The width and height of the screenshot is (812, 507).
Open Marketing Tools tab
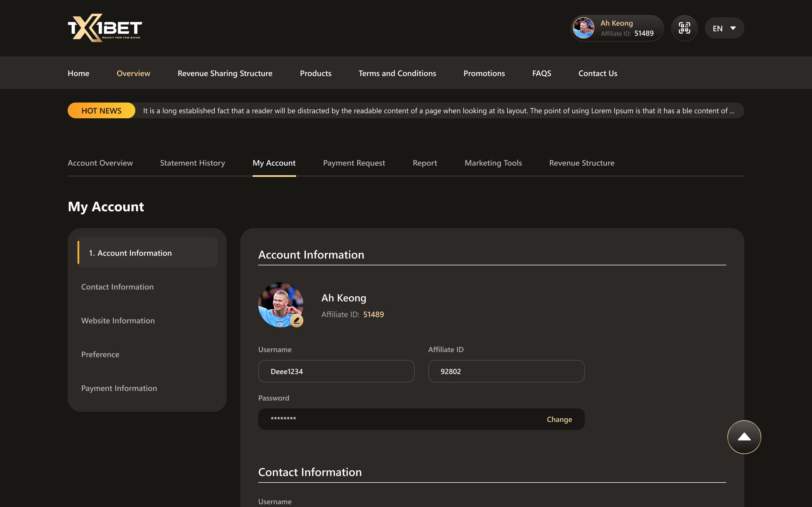tap(493, 163)
